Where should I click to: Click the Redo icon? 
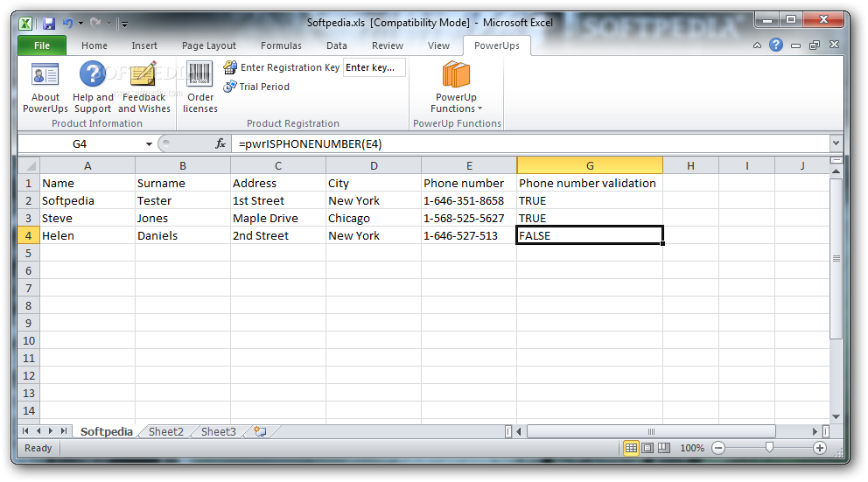click(95, 24)
